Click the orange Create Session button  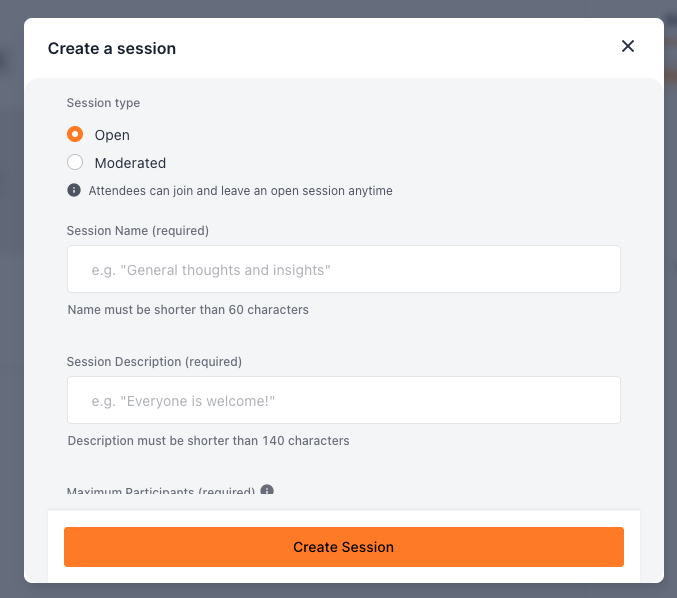tap(344, 547)
